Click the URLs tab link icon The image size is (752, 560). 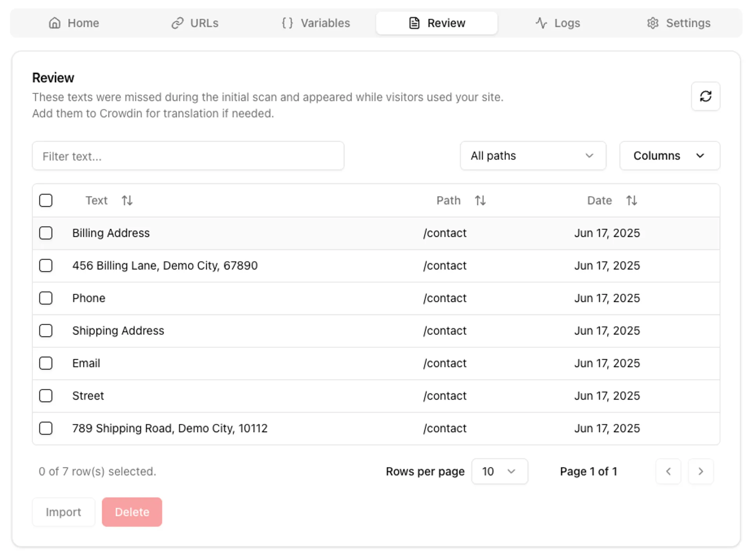(x=177, y=23)
